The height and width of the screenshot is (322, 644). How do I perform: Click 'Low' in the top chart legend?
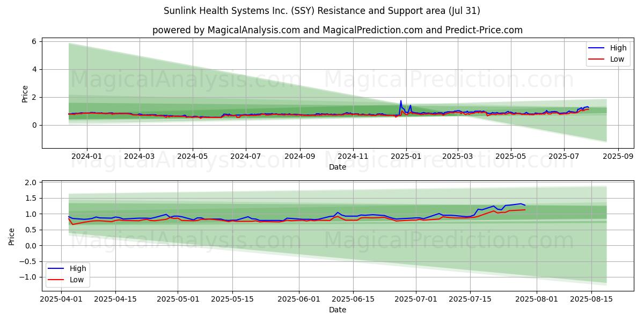[617, 59]
